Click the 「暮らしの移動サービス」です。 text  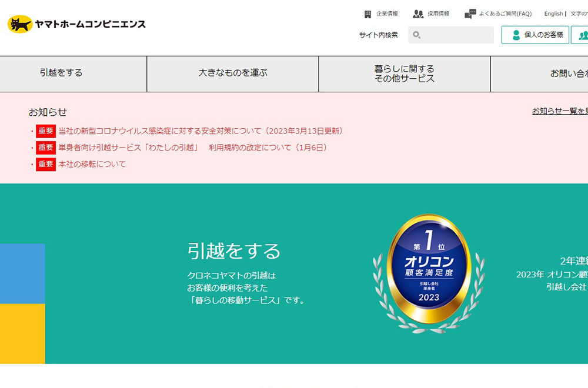tap(247, 300)
